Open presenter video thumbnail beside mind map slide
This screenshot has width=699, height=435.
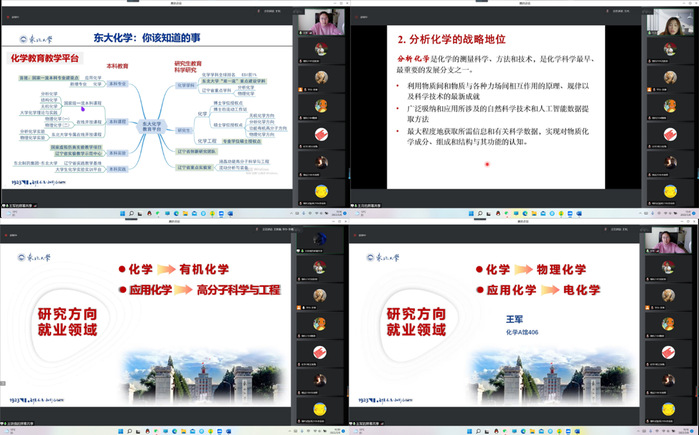[324, 24]
